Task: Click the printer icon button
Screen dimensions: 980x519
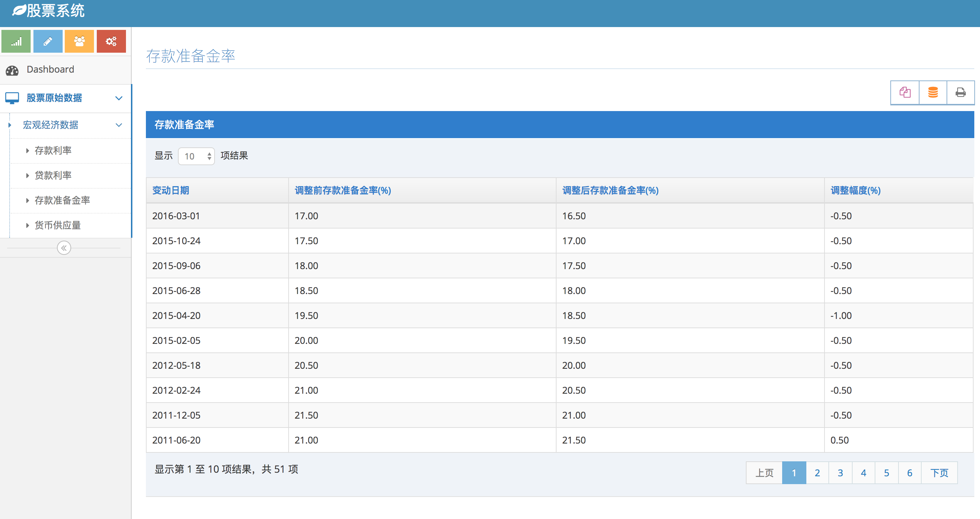Action: tap(960, 93)
